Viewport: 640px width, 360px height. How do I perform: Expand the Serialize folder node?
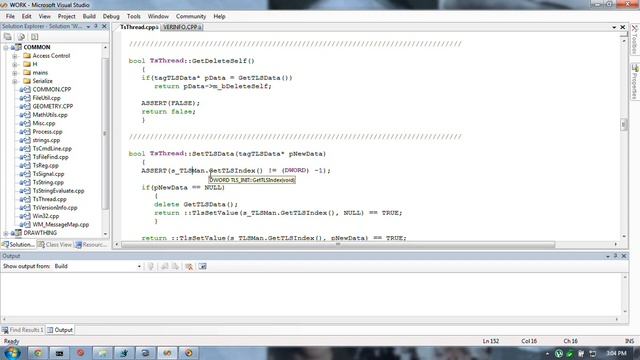point(15,81)
